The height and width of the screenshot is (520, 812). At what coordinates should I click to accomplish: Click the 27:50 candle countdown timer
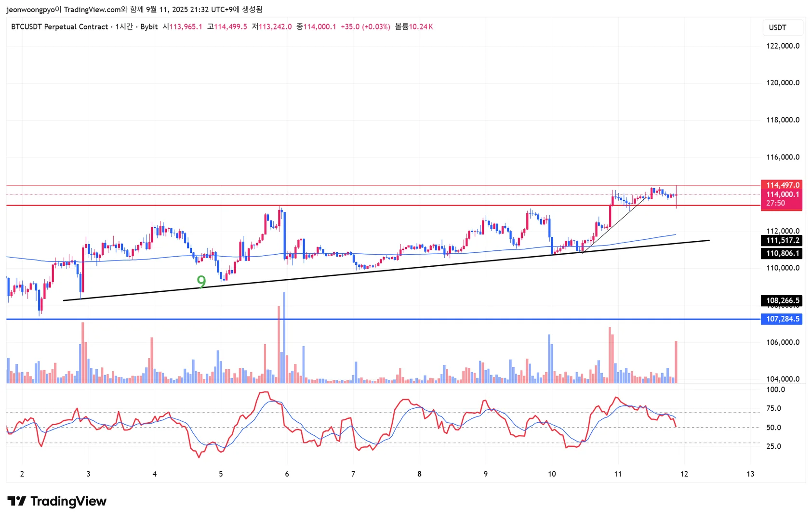click(776, 203)
